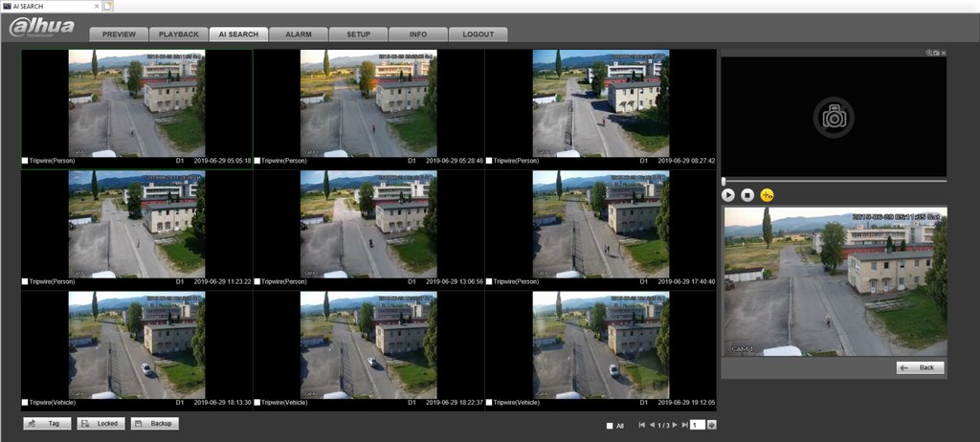Click the yellow clip/cut video icon

click(767, 194)
